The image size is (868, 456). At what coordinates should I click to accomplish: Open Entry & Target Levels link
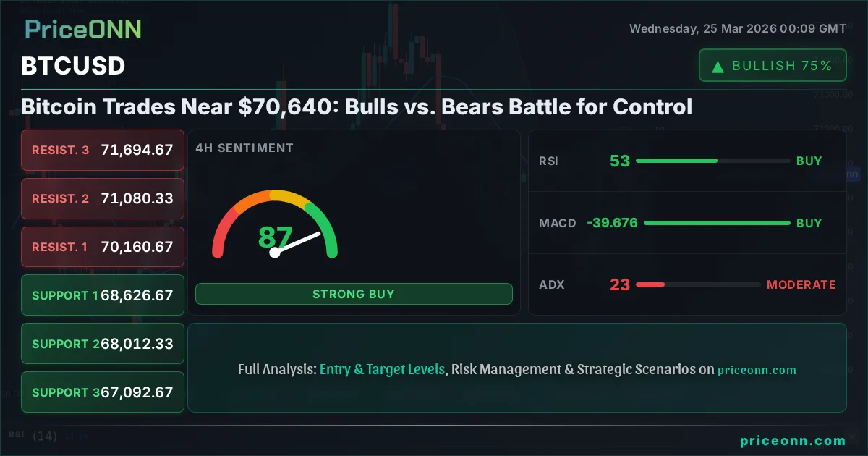pos(382,369)
